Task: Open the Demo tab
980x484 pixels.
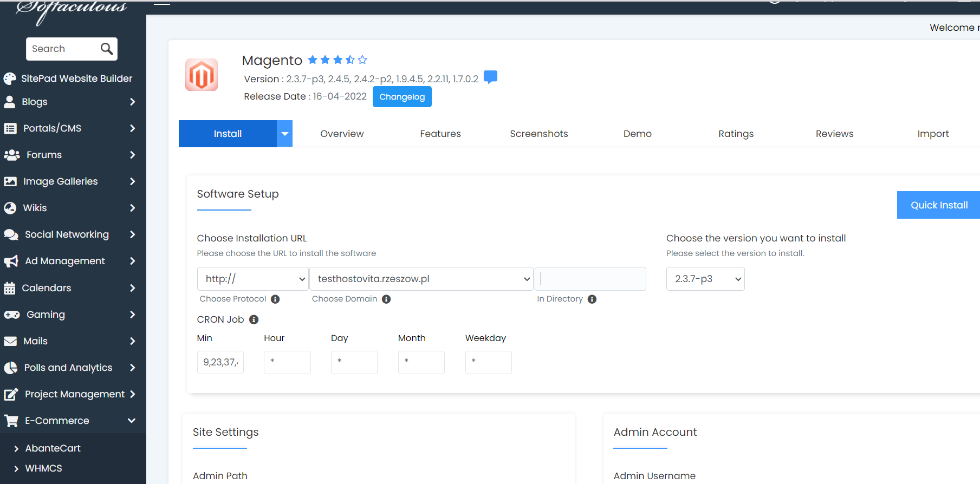Action: tap(638, 134)
